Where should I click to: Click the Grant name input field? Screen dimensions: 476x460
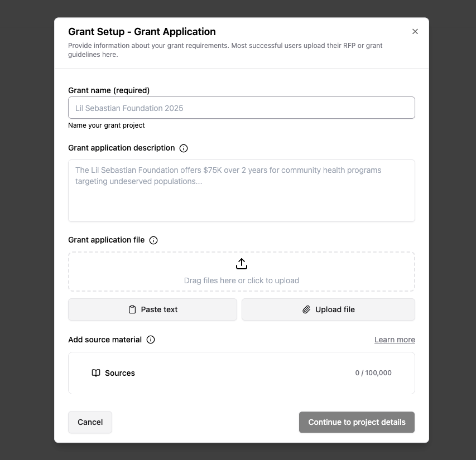click(241, 108)
